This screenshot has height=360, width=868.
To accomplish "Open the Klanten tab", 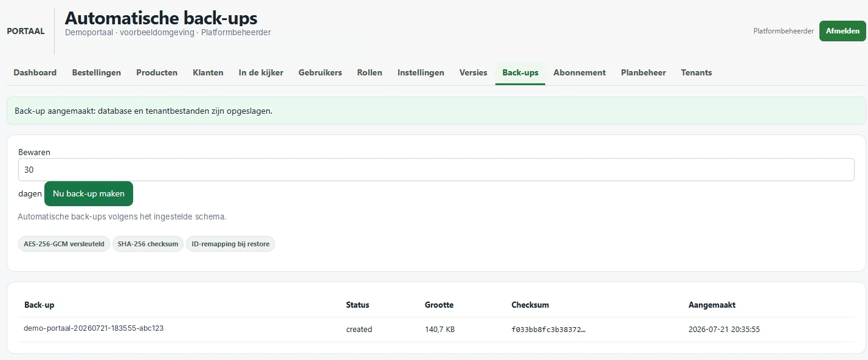I will (x=208, y=72).
